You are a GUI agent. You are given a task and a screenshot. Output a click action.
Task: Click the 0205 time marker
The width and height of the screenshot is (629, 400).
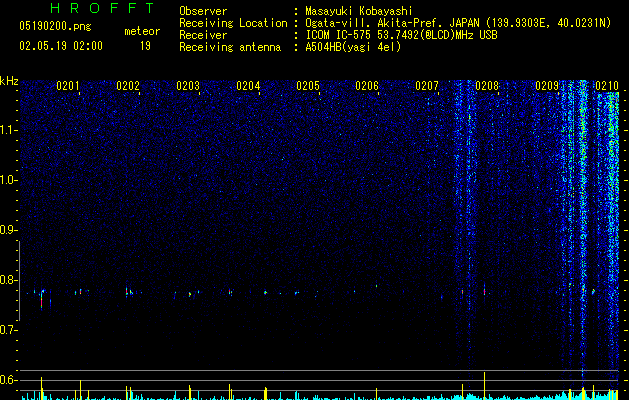coord(308,86)
